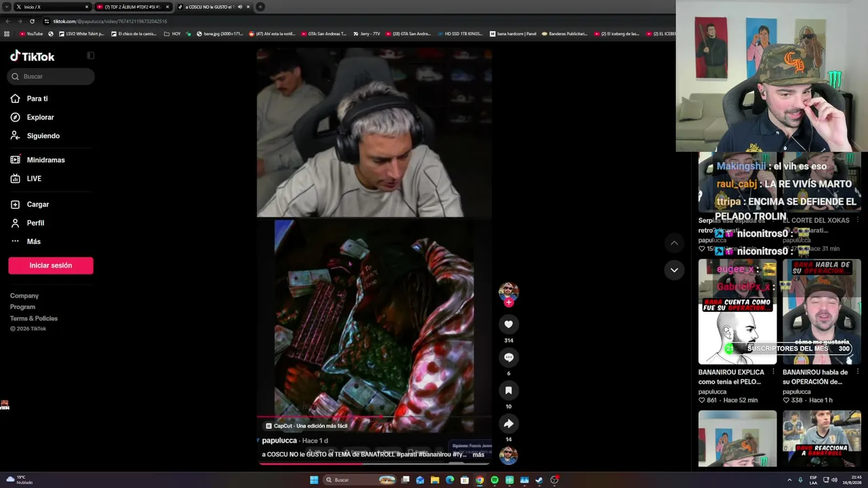Open the tab search dropdown arrow
The width and height of the screenshot is (868, 488).
(6, 7)
